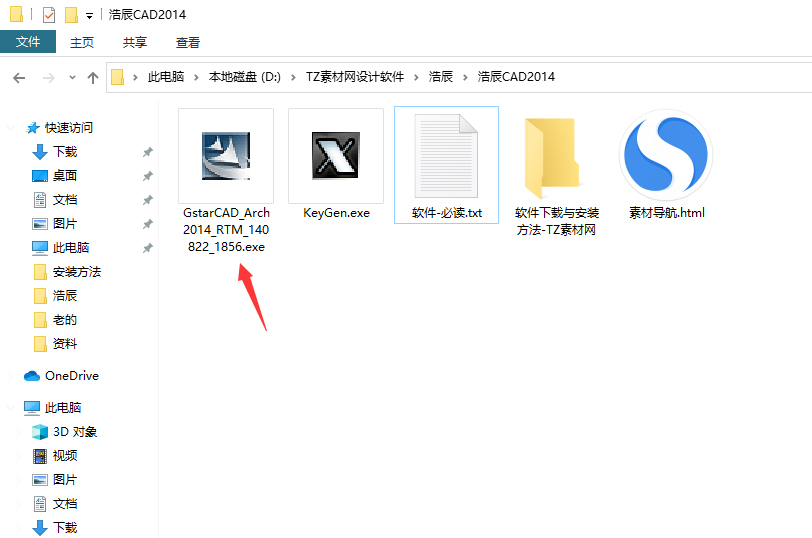Click TZ素材网设计软件 in the address bar
The width and height of the screenshot is (812, 538).
pos(355,77)
